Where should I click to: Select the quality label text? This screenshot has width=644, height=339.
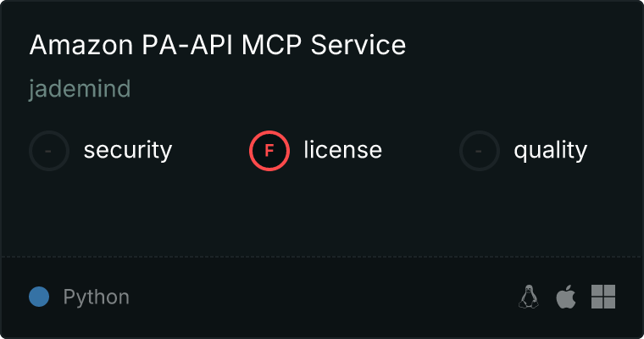pyautogui.click(x=550, y=151)
